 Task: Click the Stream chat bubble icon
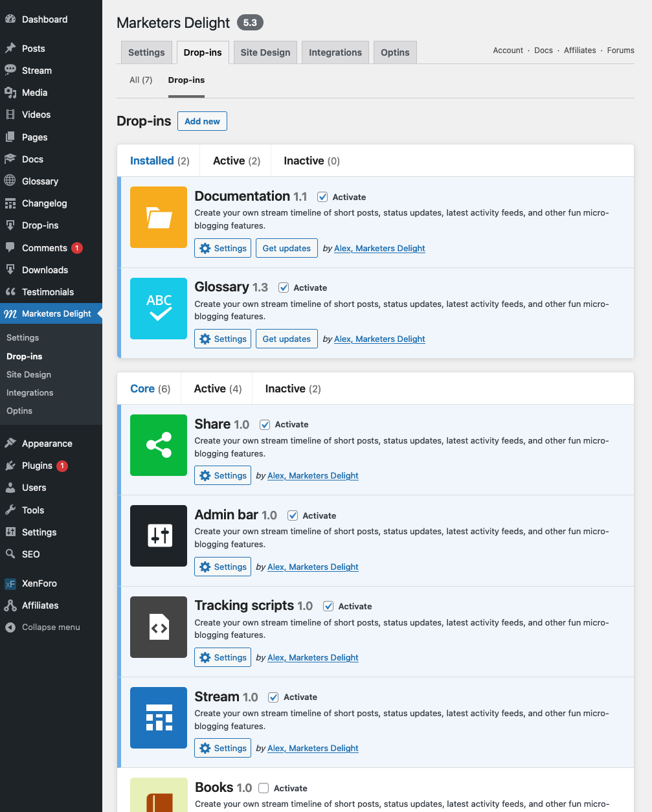pos(10,71)
